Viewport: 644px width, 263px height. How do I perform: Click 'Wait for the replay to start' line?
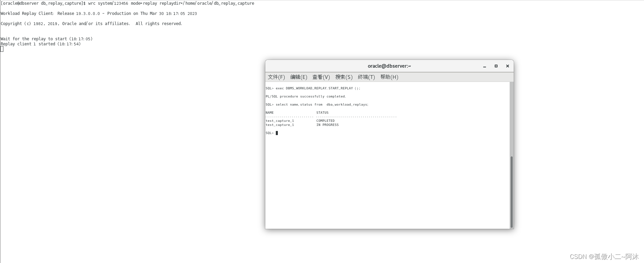pyautogui.click(x=47, y=39)
